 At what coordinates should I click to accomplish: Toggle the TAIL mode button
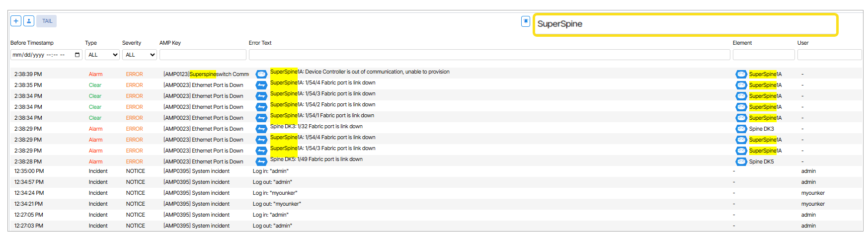[47, 21]
